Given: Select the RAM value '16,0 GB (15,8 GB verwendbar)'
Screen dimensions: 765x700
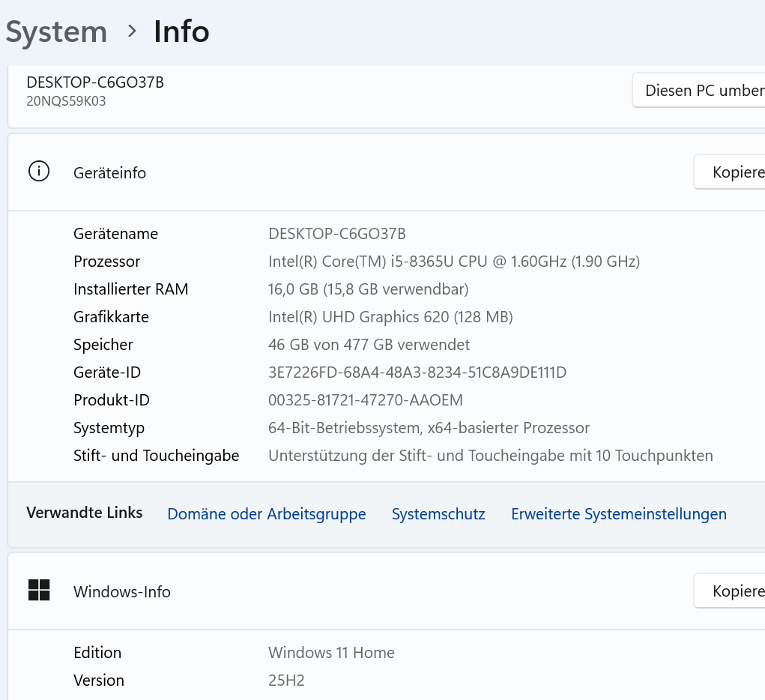Looking at the screenshot, I should coord(369,289).
